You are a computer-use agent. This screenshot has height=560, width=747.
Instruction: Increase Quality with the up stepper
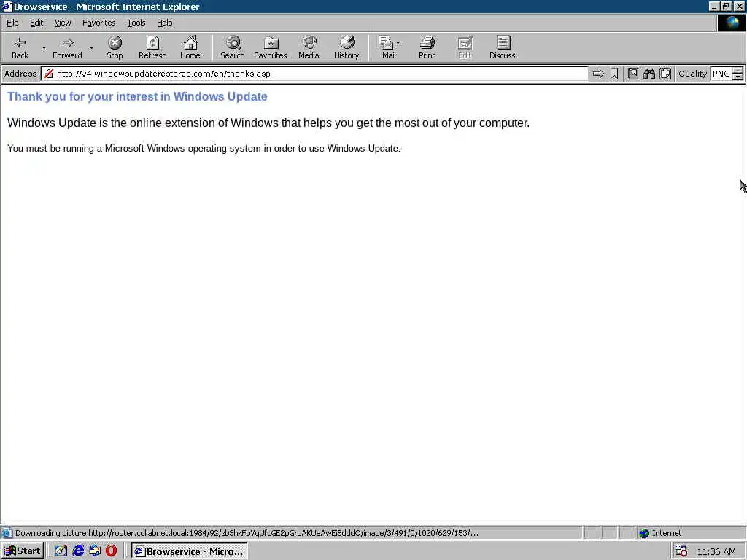tap(738, 71)
